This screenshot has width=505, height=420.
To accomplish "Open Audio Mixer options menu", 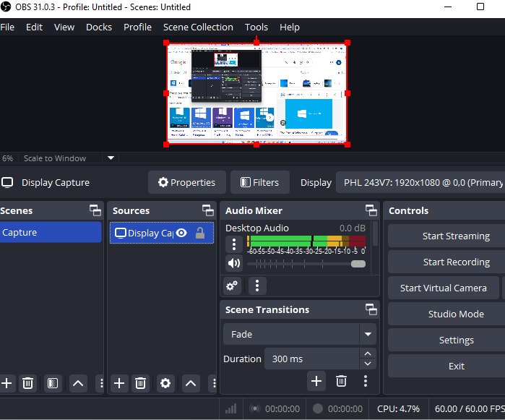I will [x=257, y=286].
